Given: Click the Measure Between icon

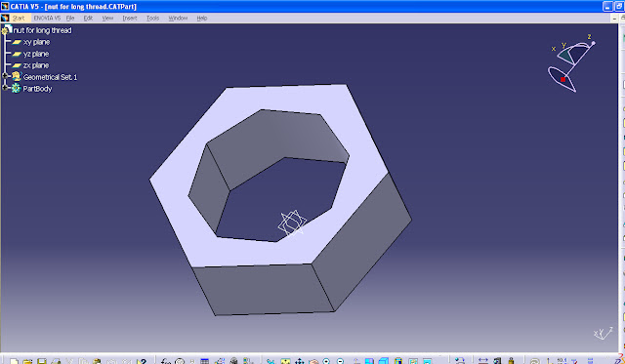Looking at the screenshot, I should coord(483,361).
